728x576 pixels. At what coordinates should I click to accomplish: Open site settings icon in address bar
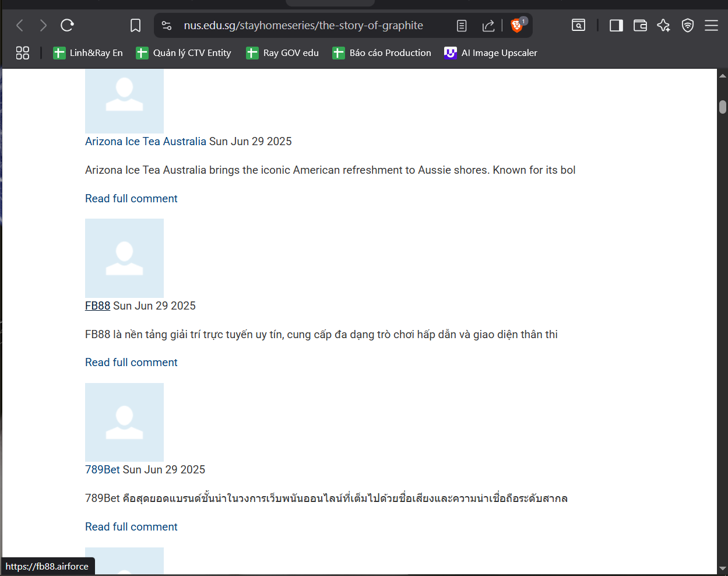coord(167,26)
